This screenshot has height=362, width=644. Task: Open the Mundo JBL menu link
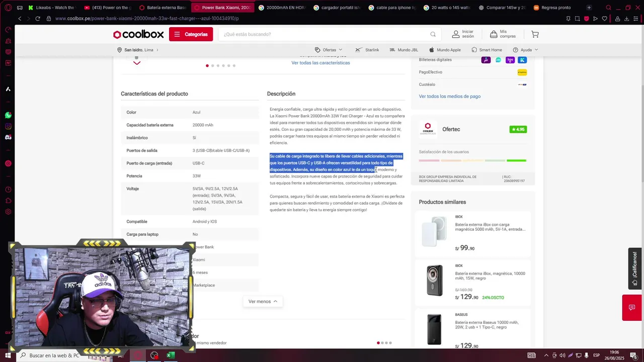(404, 50)
